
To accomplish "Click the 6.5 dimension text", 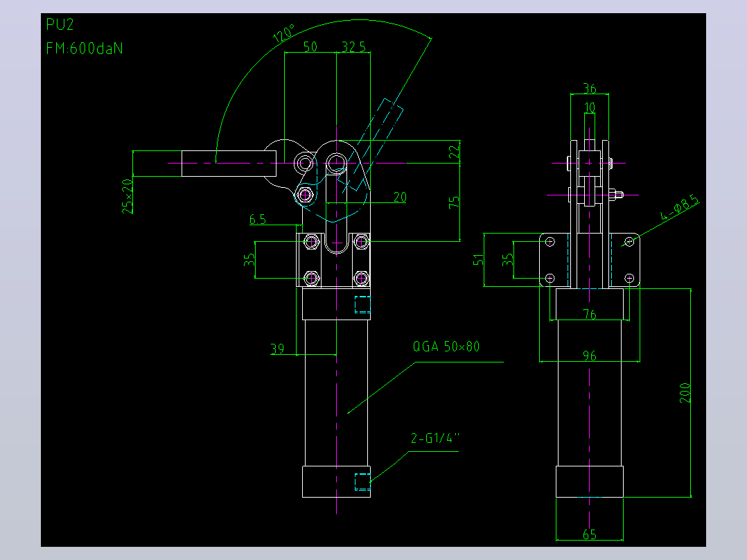I will click(258, 219).
